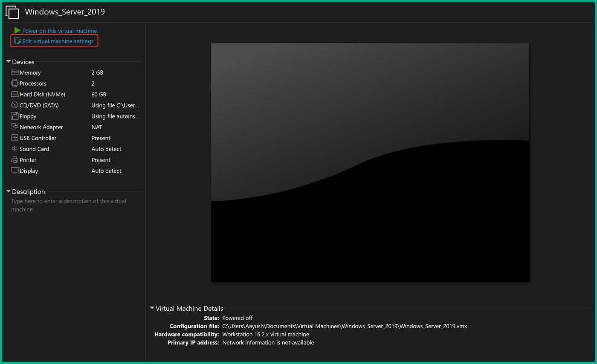Image resolution: width=597 pixels, height=364 pixels.
Task: Click the NAT network adapter value
Action: (97, 127)
